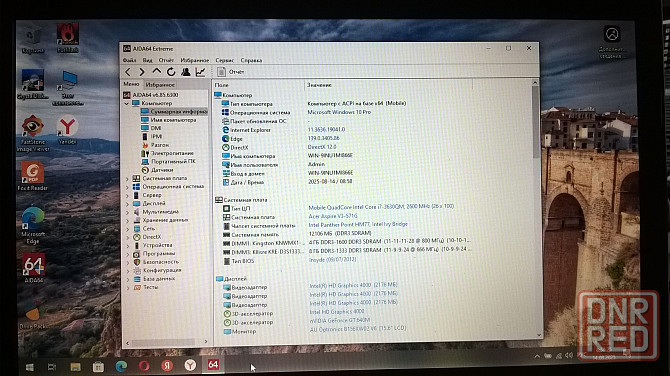
Task: Open the Вид menu
Action: point(147,60)
